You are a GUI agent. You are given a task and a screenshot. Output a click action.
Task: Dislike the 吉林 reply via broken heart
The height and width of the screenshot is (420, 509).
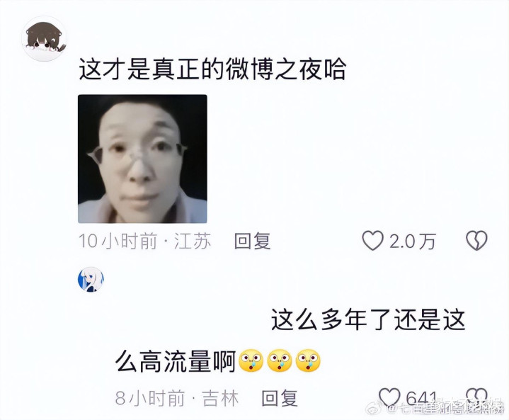pos(477,396)
